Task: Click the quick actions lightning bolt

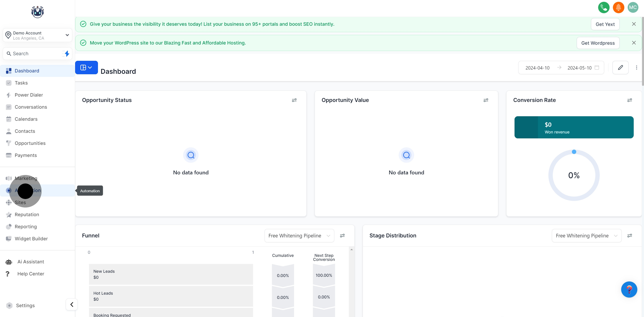Action: point(66,53)
